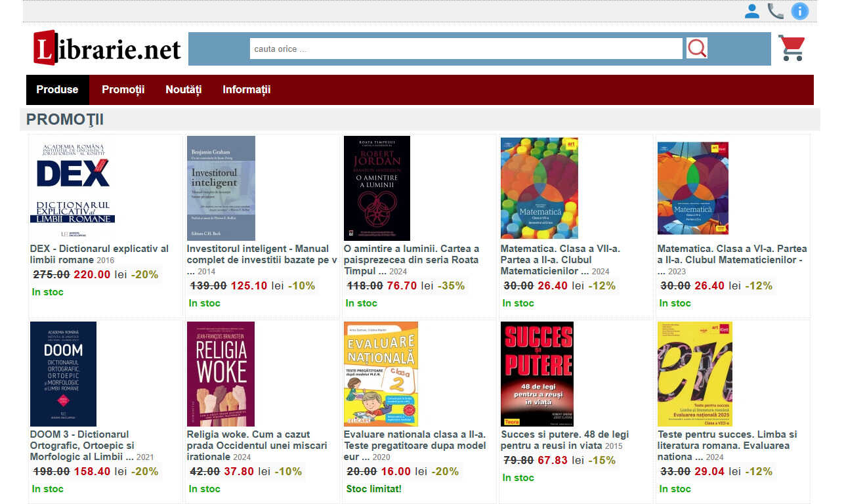The image size is (844, 504).
Task: Open the DEX dictionary cover thumbnail
Action: click(73, 188)
